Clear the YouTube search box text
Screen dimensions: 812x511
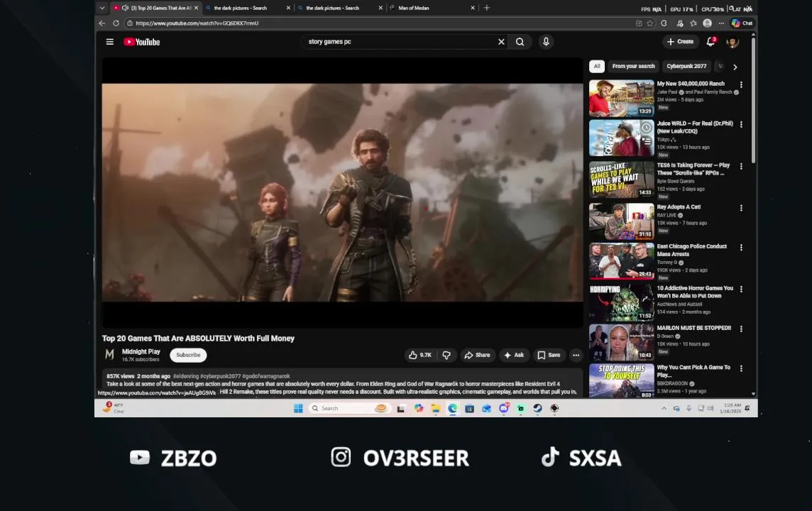(x=501, y=42)
